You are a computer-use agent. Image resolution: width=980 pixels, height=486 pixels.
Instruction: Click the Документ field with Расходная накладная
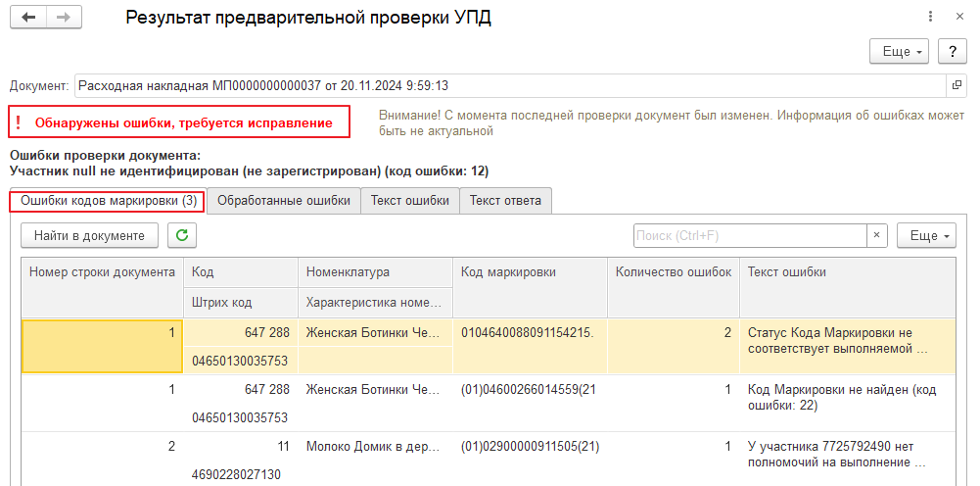pyautogui.click(x=509, y=86)
